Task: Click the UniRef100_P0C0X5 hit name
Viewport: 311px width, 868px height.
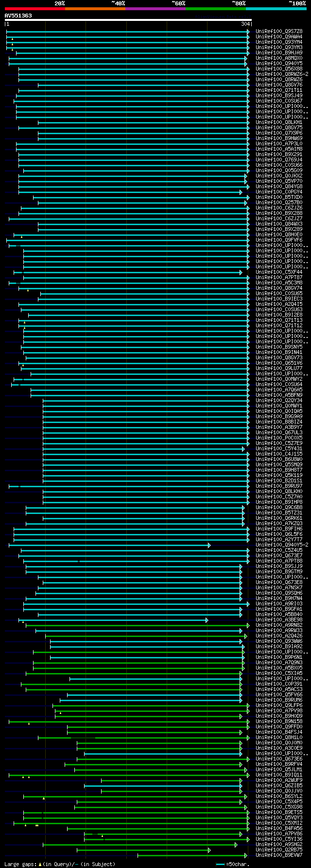Action: click(x=279, y=438)
